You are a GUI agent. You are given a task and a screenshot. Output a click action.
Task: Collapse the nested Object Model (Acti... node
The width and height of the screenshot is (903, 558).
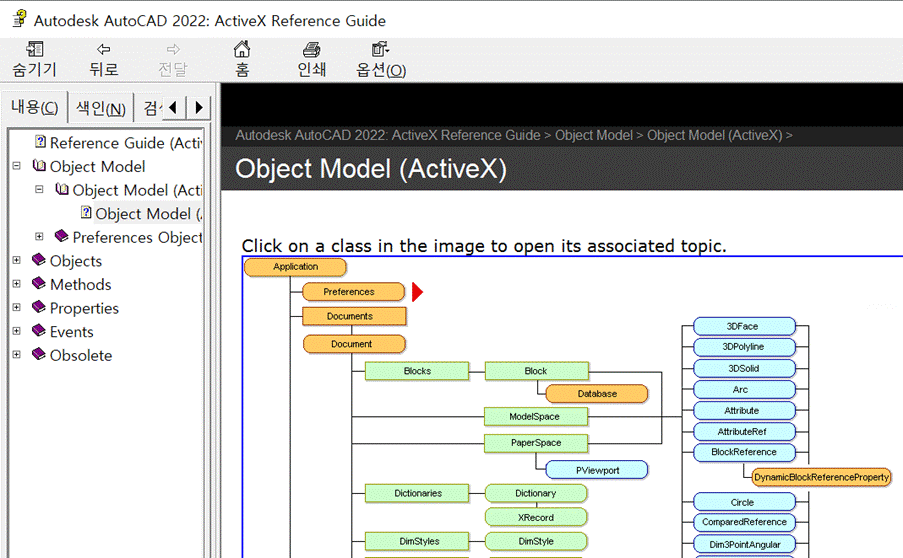pyautogui.click(x=39, y=189)
